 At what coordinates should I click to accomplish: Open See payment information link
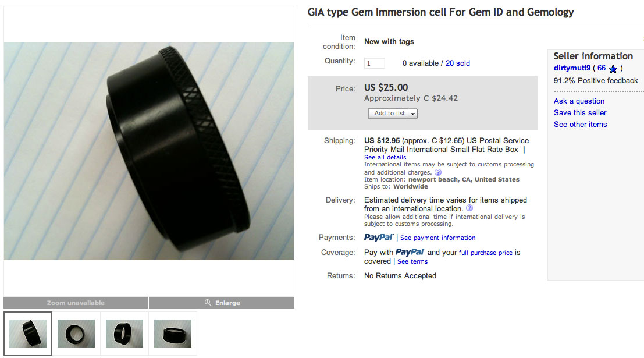(437, 238)
